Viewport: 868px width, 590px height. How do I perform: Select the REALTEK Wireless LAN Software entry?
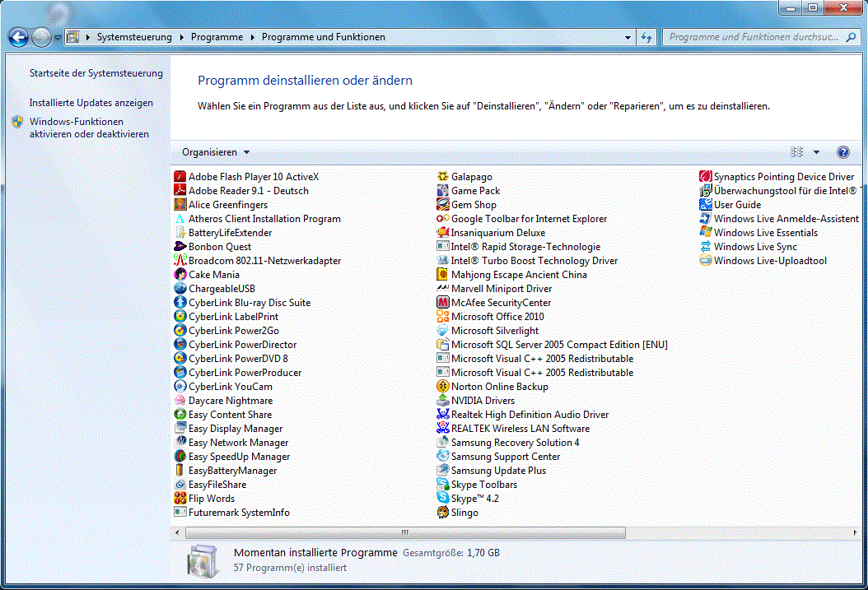tap(513, 429)
